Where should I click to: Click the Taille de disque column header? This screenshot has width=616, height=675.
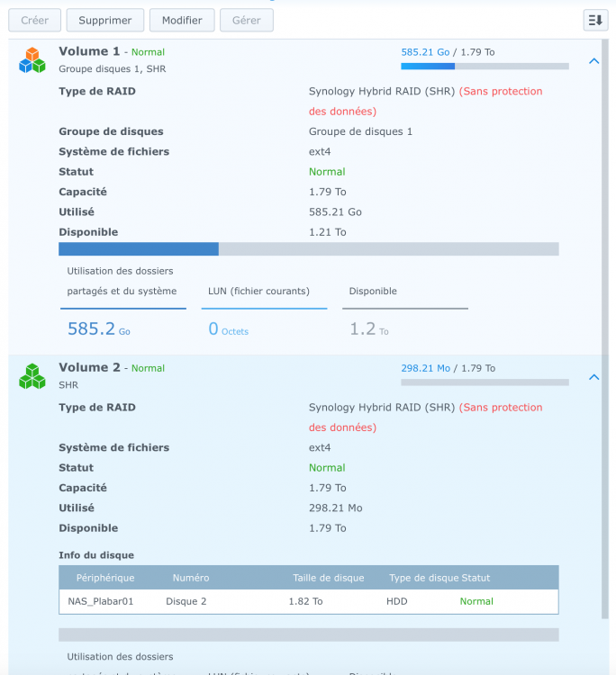click(328, 578)
